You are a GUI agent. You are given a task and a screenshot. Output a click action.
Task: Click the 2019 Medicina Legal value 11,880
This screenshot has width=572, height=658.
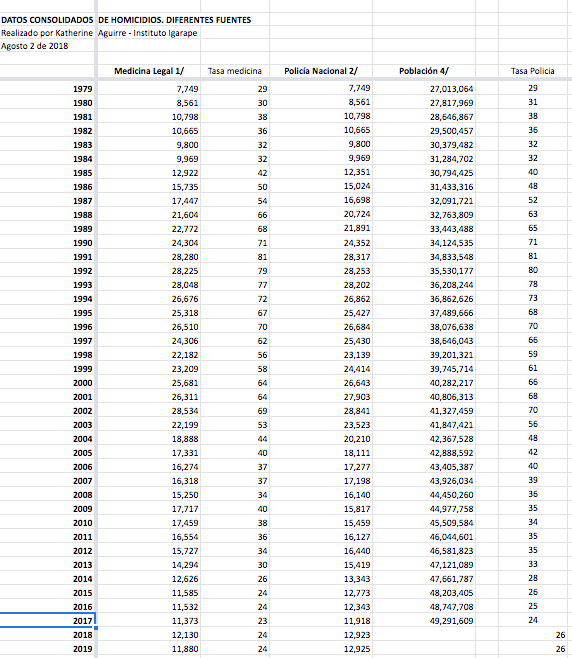click(185, 649)
